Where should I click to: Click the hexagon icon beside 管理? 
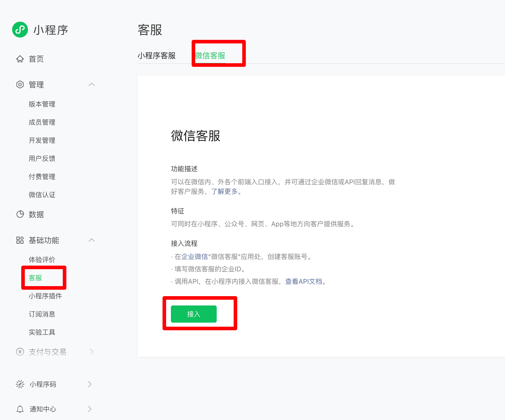tap(20, 85)
